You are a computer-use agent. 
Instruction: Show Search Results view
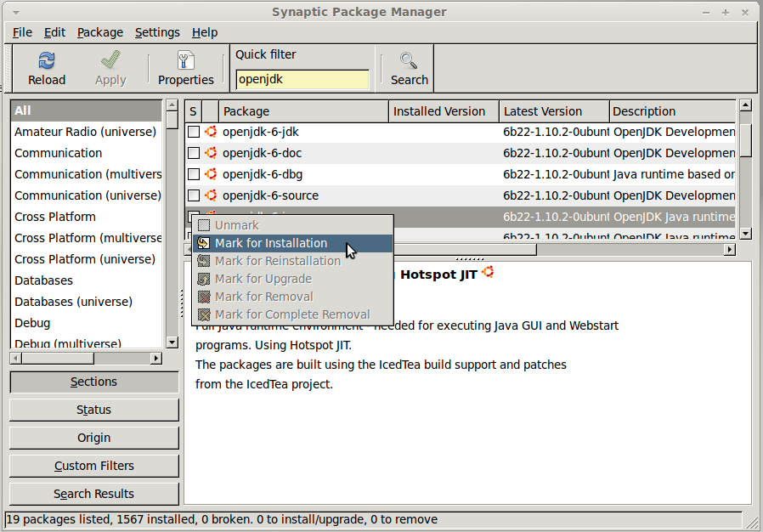point(94,494)
